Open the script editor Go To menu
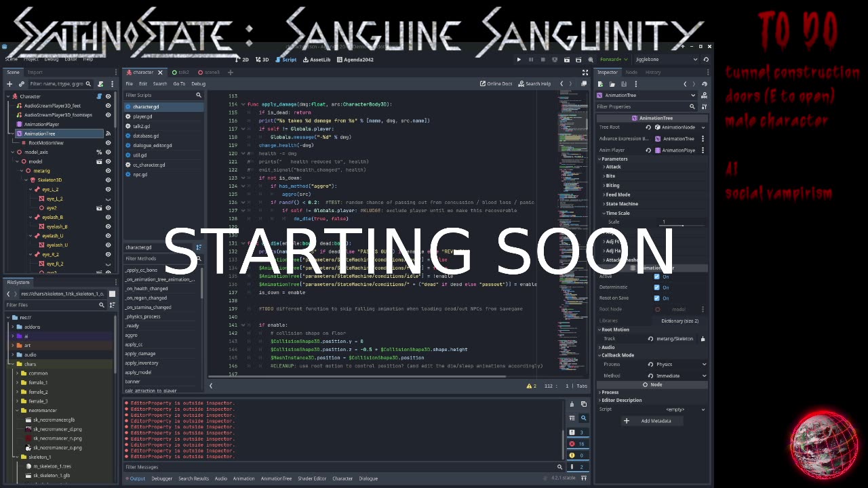 coord(179,84)
